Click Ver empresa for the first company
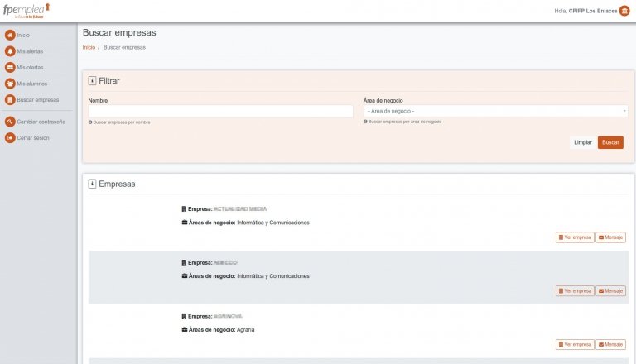This screenshot has width=636, height=364. (575, 237)
